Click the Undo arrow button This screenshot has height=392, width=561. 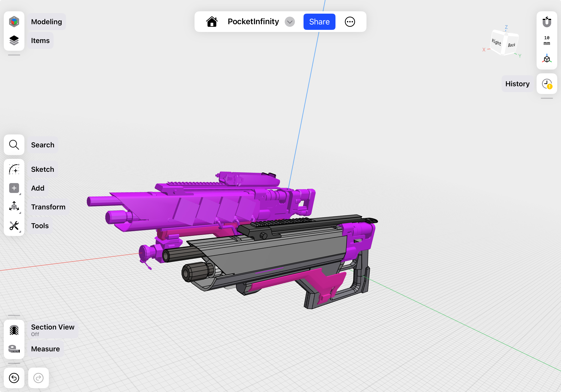point(14,378)
